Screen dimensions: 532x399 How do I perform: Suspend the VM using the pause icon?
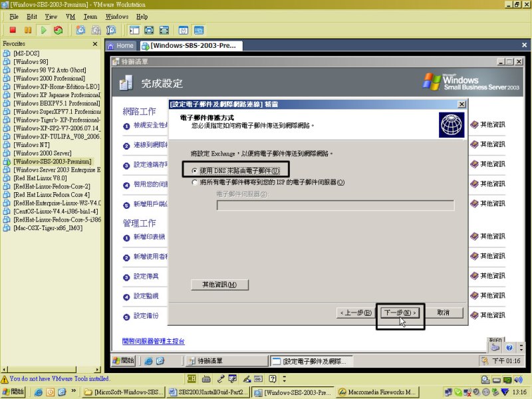coord(28,30)
